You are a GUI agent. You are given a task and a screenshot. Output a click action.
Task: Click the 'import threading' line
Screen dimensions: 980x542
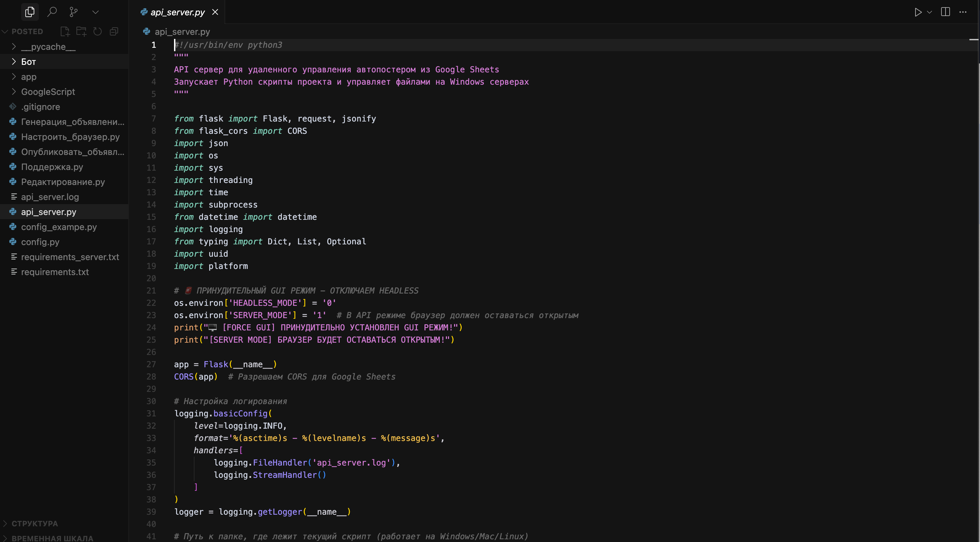(213, 180)
